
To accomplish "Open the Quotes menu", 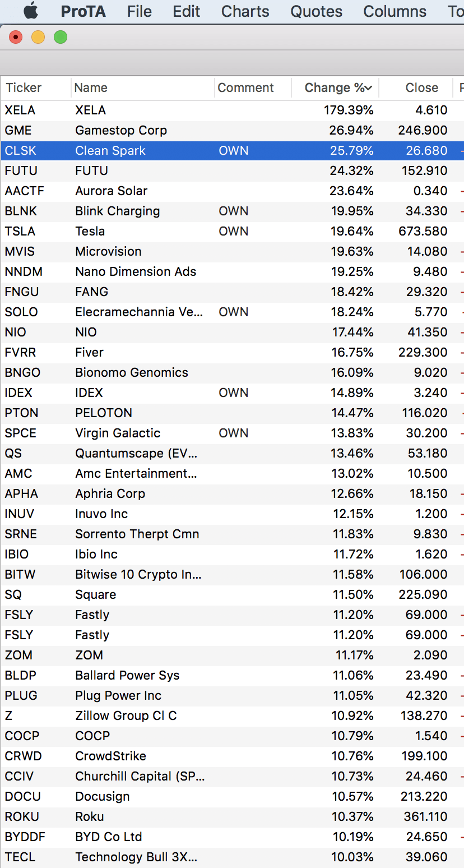I will 316,11.
